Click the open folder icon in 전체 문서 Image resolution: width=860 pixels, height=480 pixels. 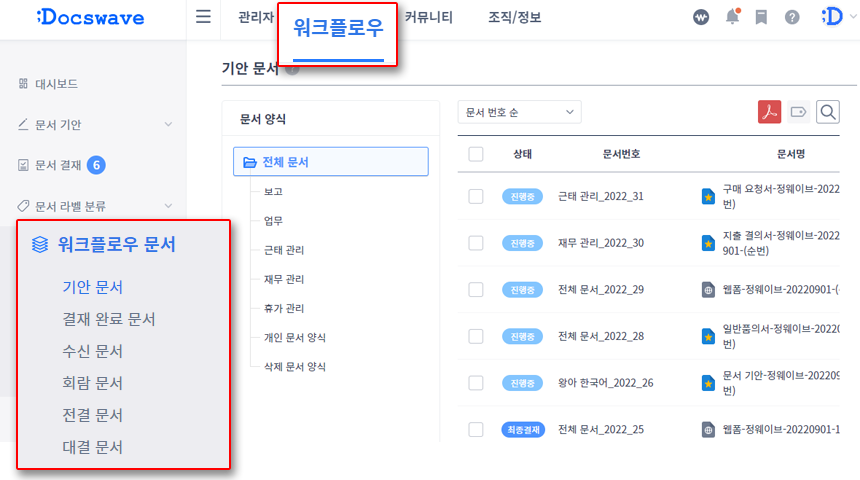(250, 162)
